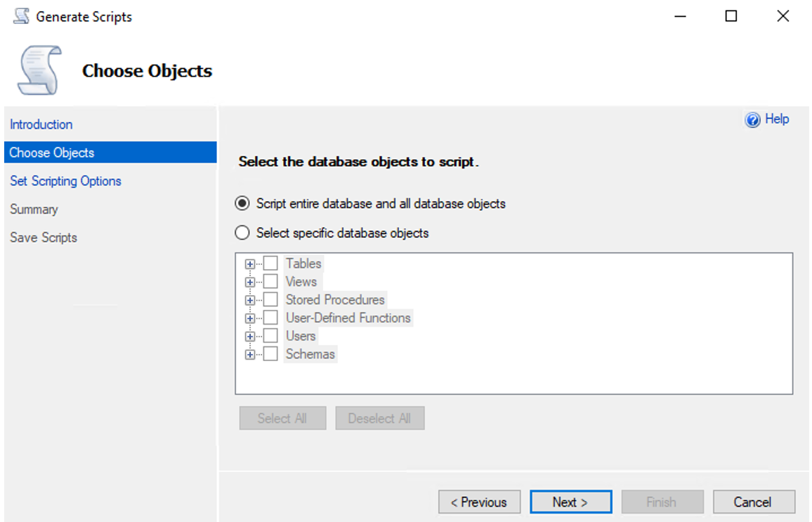Screen dimensions: 812x522
Task: Jump to the Summary step
Action: 34,209
